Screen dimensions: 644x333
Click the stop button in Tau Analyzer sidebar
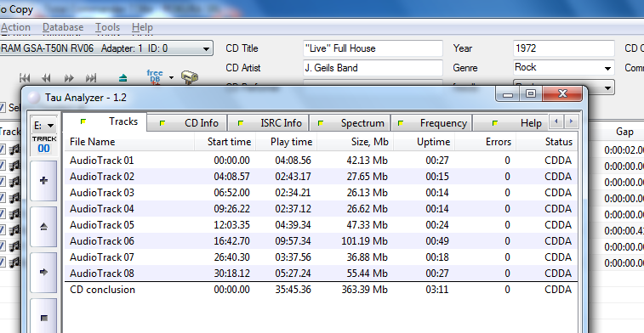[43, 318]
